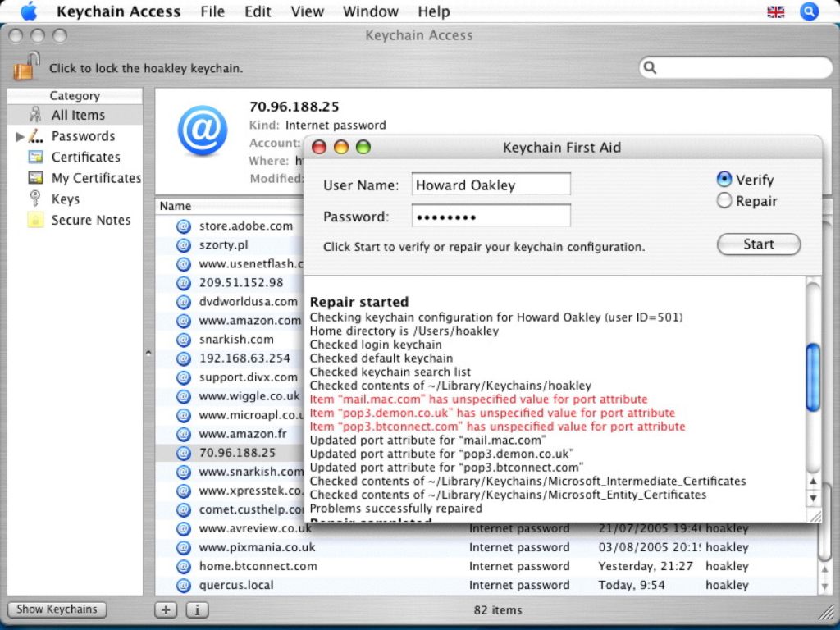The image size is (840, 630).
Task: Click the Spotlight magnifier in menu bar
Action: point(809,11)
